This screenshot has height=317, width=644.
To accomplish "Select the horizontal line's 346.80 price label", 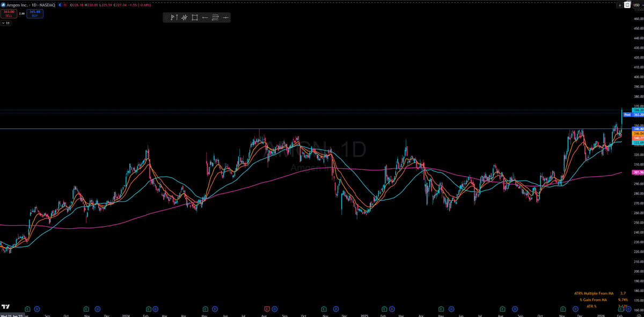I will click(638, 129).
